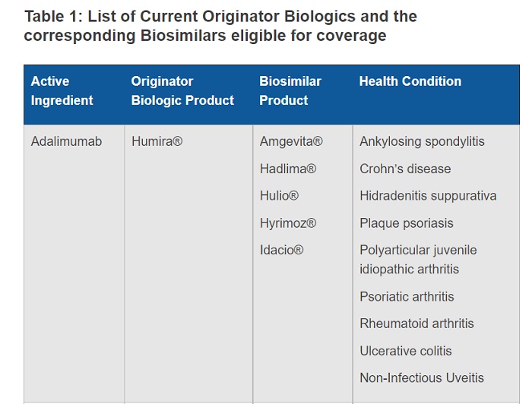Select the Biosimilar Product column header
This screenshot has height=404, width=532.
click(x=290, y=90)
